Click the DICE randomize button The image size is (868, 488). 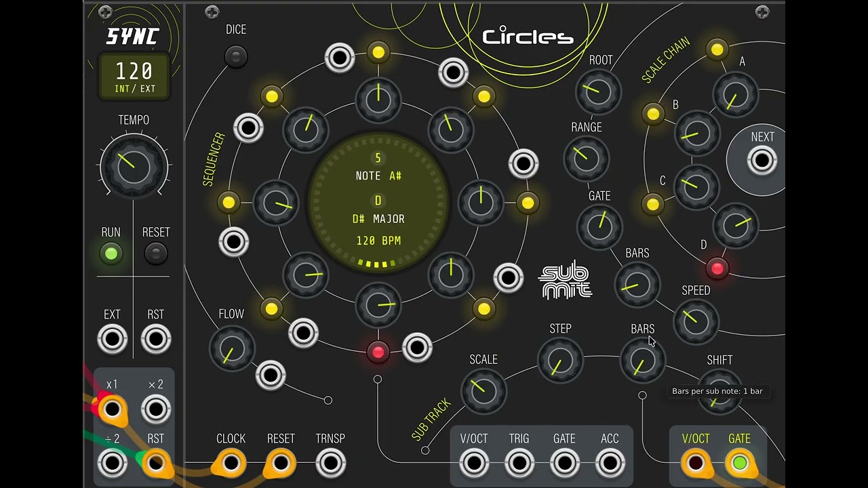click(236, 56)
